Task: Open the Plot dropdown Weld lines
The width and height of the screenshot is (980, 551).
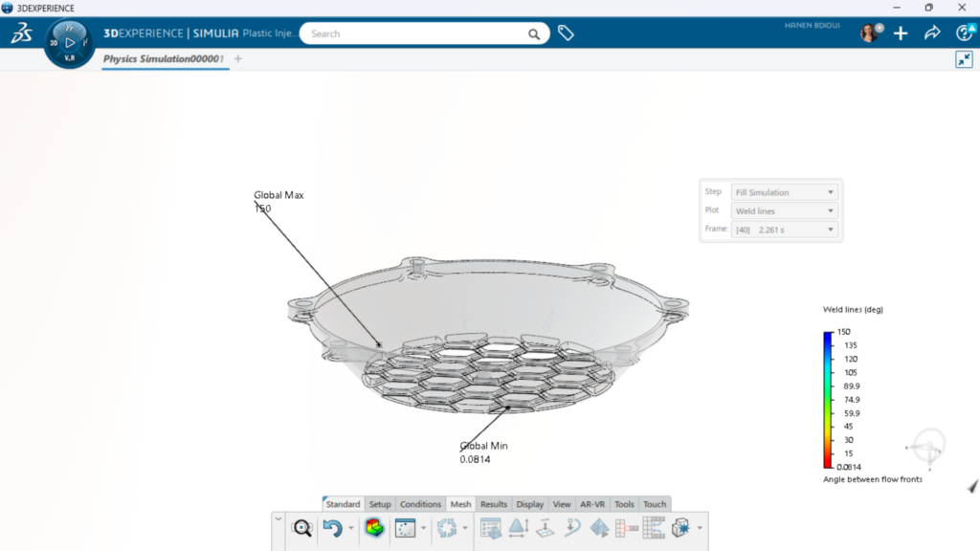Action: tap(785, 211)
